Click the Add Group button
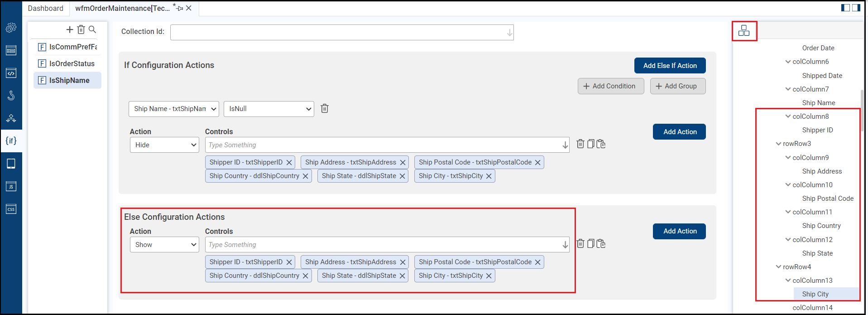This screenshot has height=315, width=868. pyautogui.click(x=677, y=86)
